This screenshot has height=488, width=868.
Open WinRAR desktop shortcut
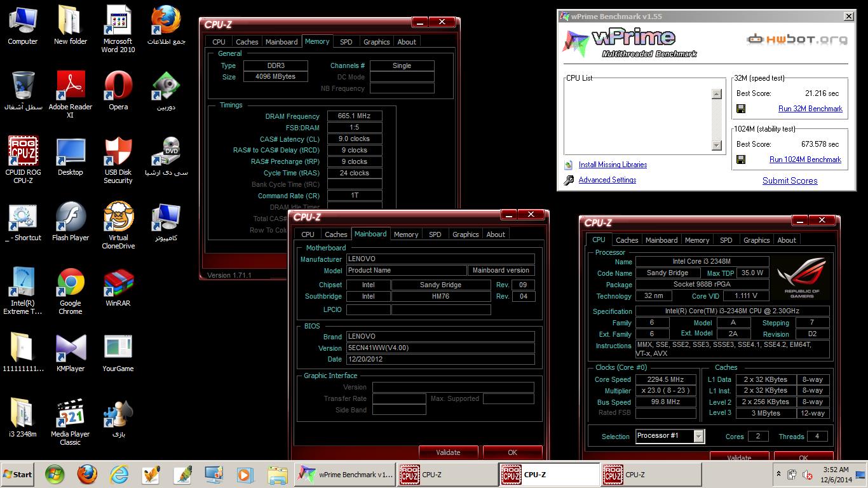pos(118,287)
